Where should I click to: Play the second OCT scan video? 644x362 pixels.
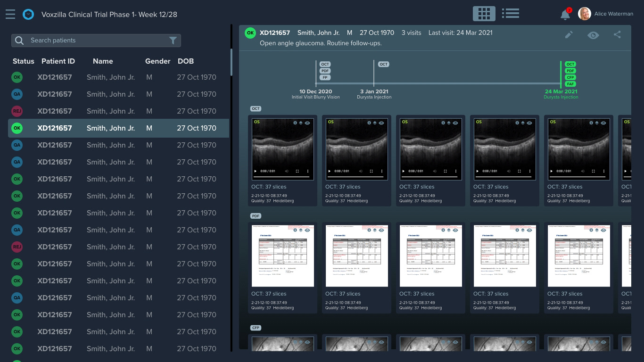pyautogui.click(x=330, y=171)
